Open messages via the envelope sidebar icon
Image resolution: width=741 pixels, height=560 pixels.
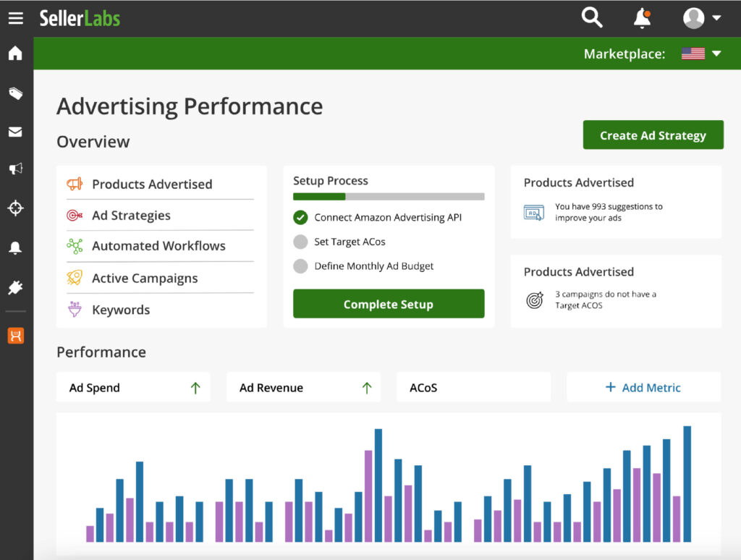pos(16,132)
